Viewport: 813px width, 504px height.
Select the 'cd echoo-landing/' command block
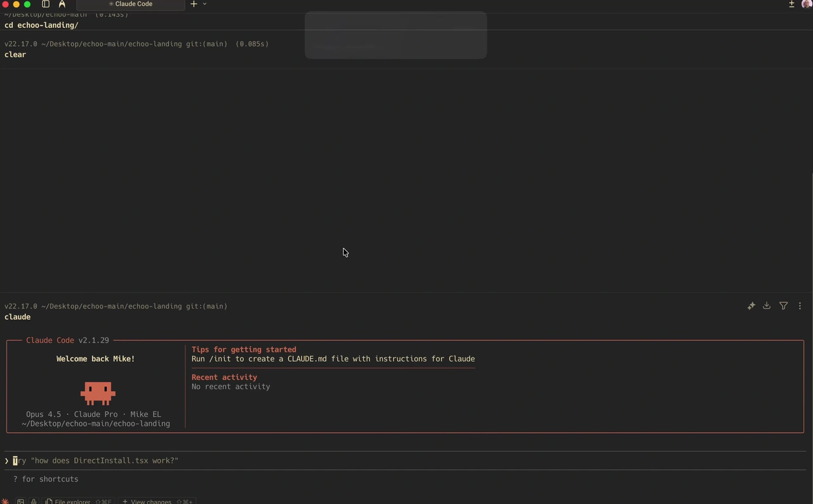pyautogui.click(x=41, y=25)
